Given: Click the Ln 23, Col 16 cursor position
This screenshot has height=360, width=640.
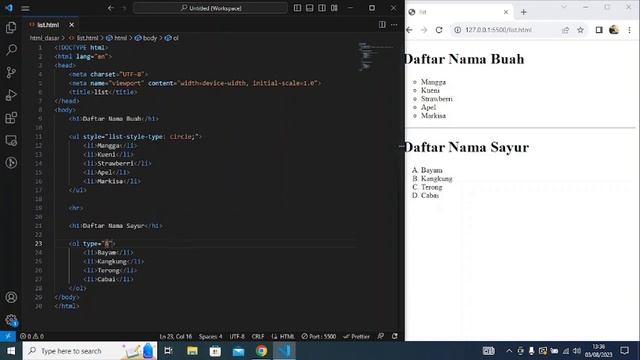Looking at the screenshot, I should (176, 336).
